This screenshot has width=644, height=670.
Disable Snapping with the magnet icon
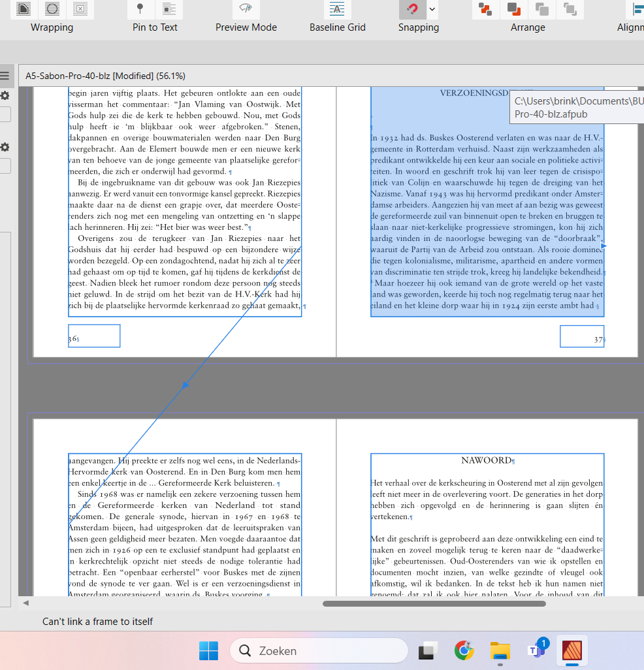click(x=411, y=10)
